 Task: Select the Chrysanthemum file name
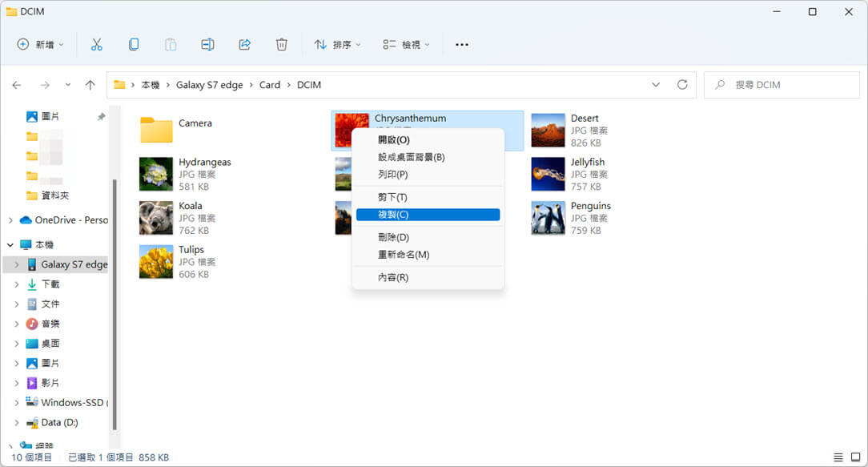pos(410,118)
